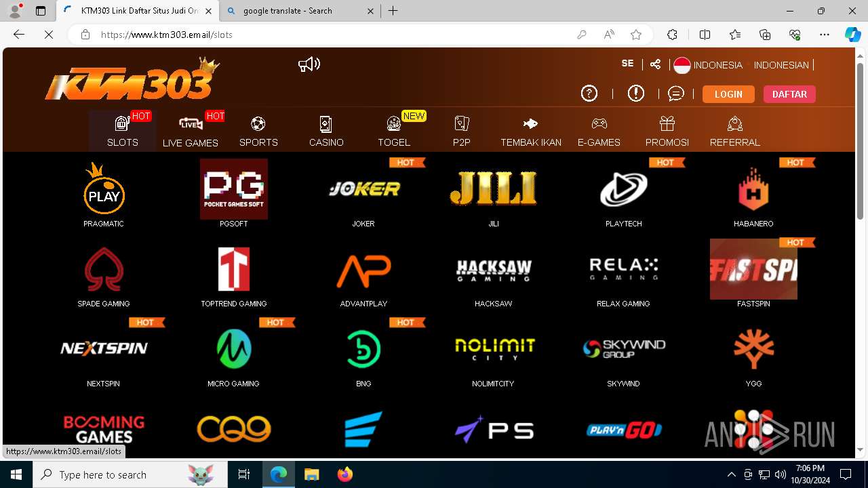Choose the TopTrend Gaming logo

point(234,269)
